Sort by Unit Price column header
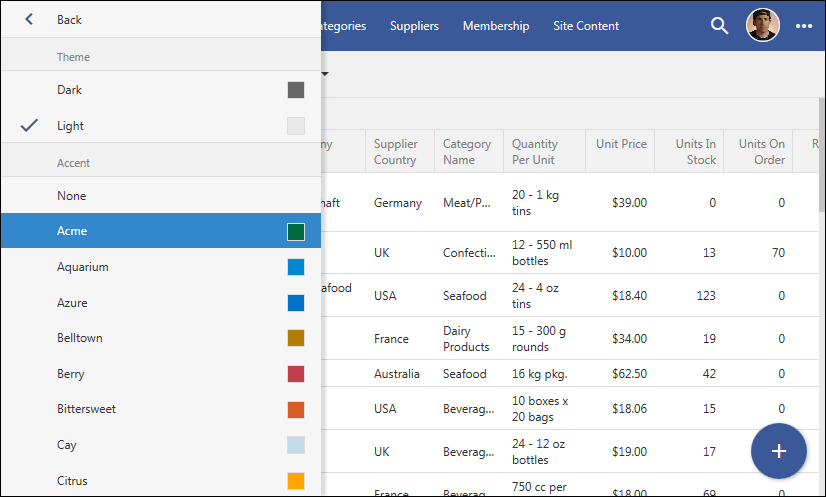The image size is (826, 497). (620, 151)
